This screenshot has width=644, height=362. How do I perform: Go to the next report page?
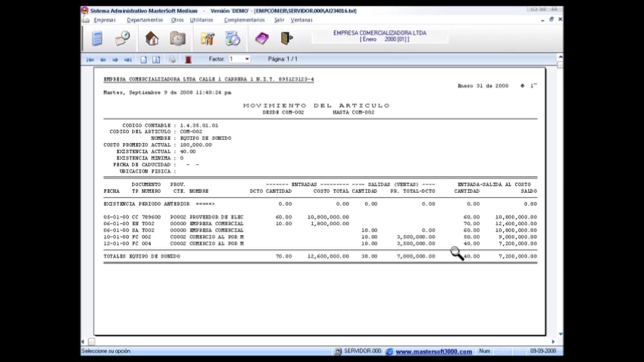pyautogui.click(x=115, y=59)
